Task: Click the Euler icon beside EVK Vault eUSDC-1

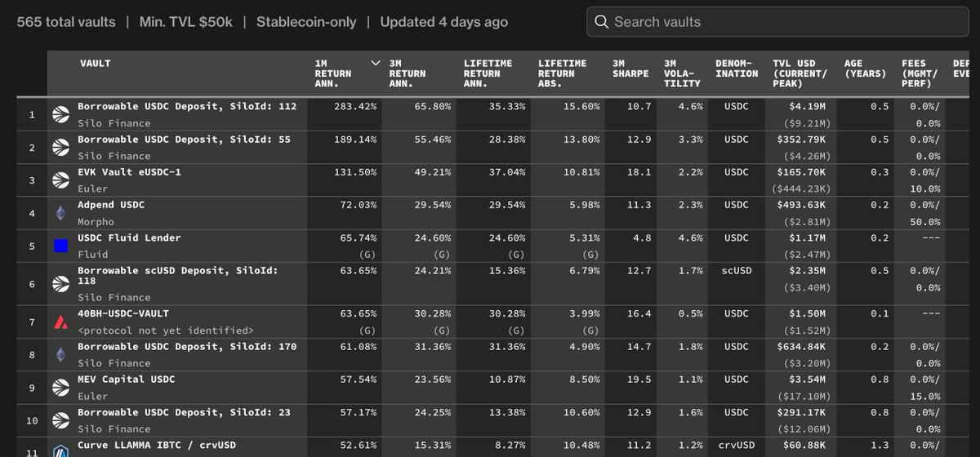Action: click(60, 180)
